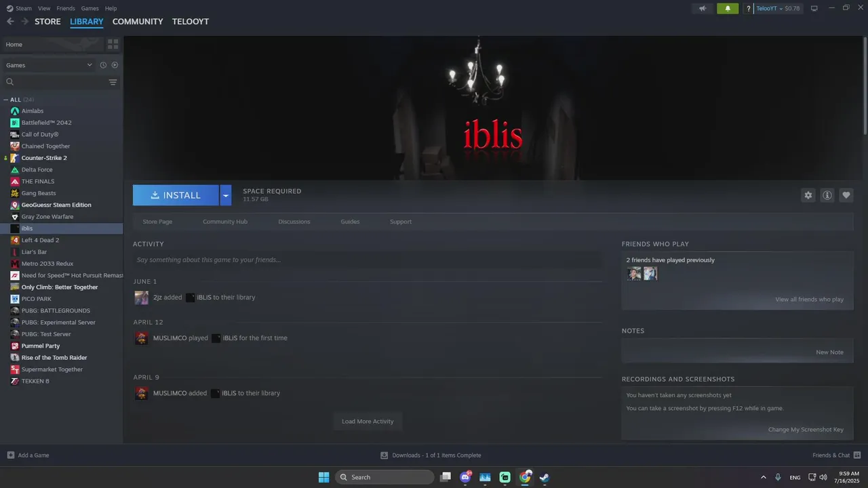868x488 pixels.
Task: Click New Note
Action: click(x=830, y=352)
